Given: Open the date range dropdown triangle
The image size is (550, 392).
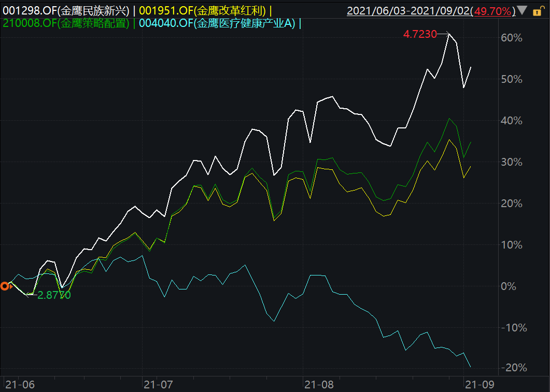Looking at the screenshot, I should click(x=522, y=10).
